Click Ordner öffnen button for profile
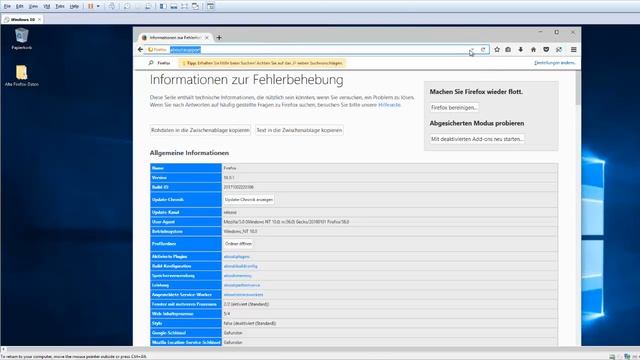The image size is (640, 360). coord(238,244)
